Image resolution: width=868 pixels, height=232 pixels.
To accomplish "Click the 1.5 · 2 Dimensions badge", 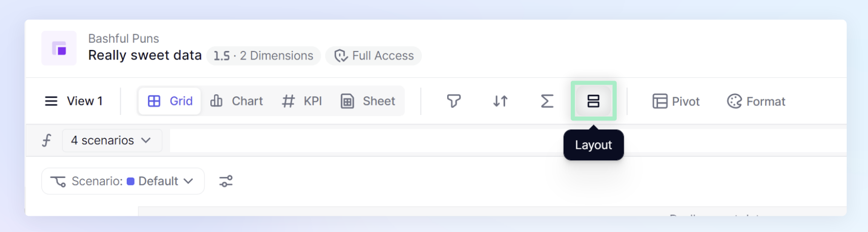I will (x=263, y=55).
